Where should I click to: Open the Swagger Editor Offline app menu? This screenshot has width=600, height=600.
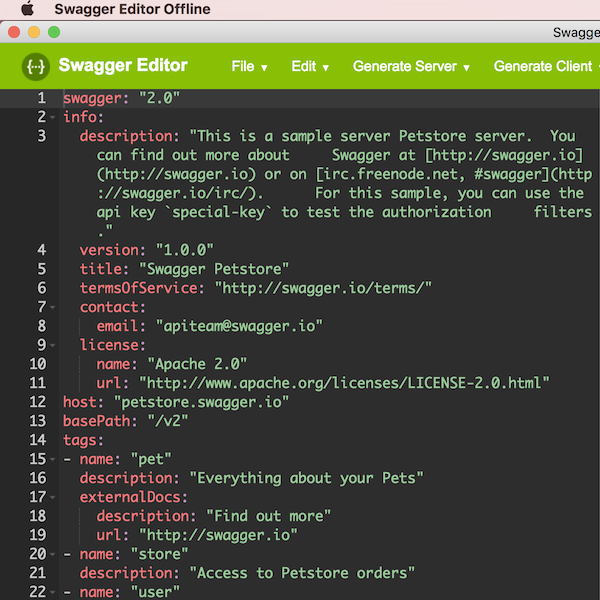click(132, 9)
